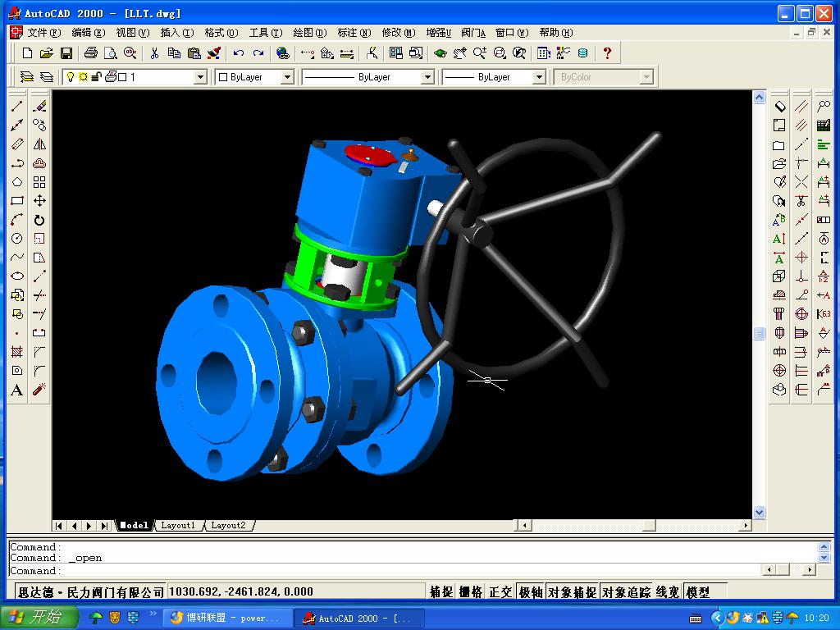Toggle 栅格 grid display in status bar
The height and width of the screenshot is (630, 840).
472,591
